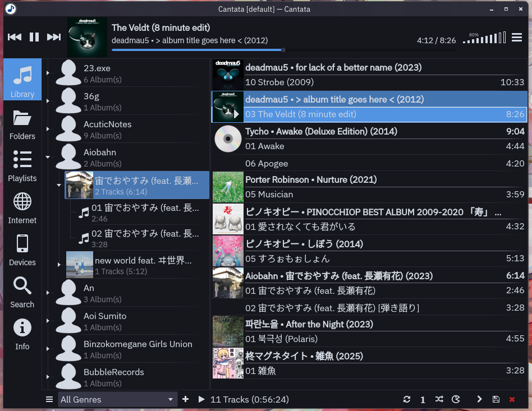532x411 pixels.
Task: Click the Porter Robinson Nurture cover
Action: (228, 187)
